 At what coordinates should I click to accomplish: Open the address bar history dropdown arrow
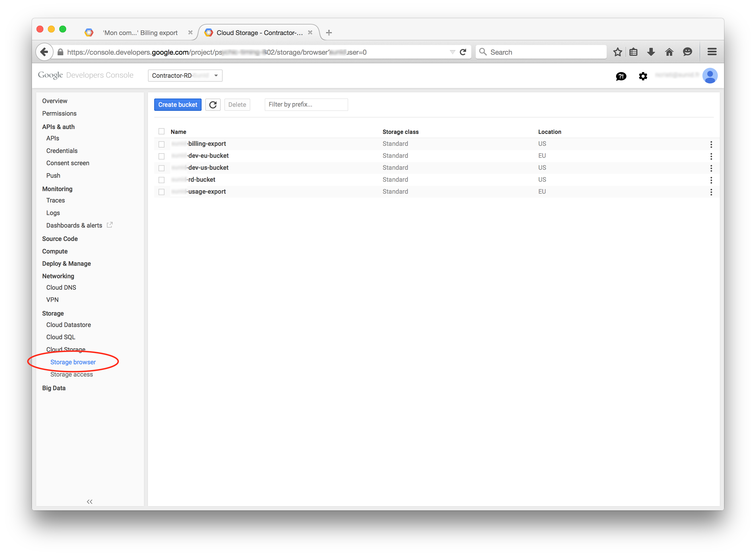452,52
